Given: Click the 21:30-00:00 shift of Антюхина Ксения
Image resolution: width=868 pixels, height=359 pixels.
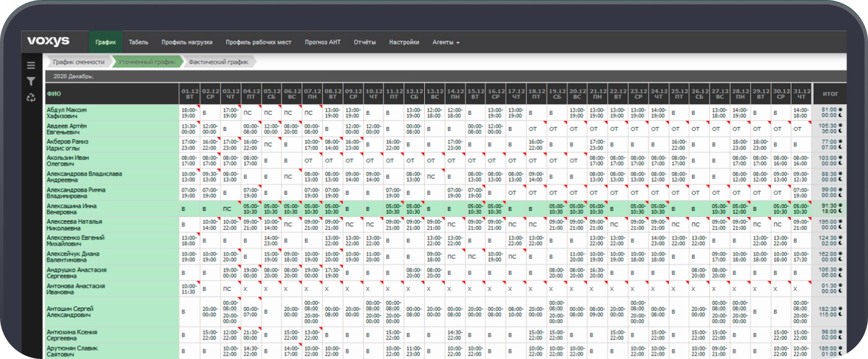Looking at the screenshot, I should coord(251,335).
